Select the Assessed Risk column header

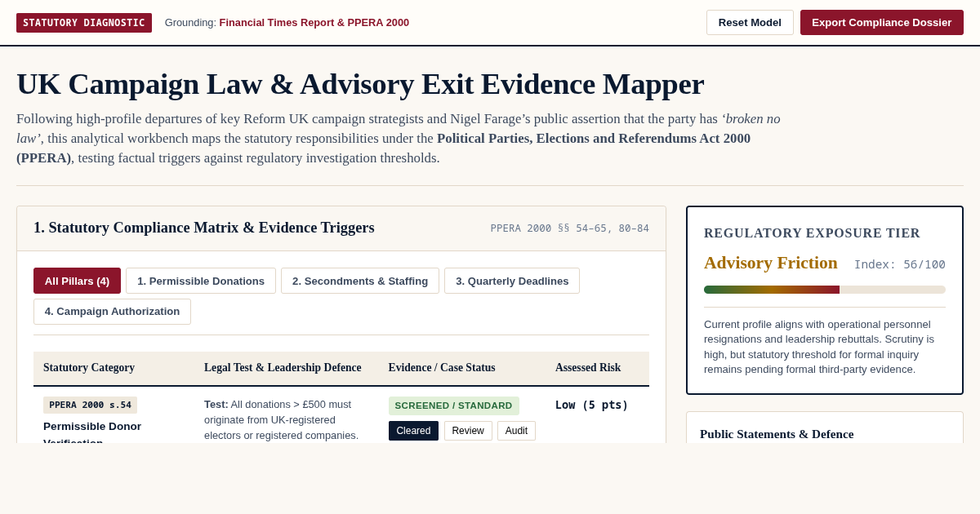588,368
